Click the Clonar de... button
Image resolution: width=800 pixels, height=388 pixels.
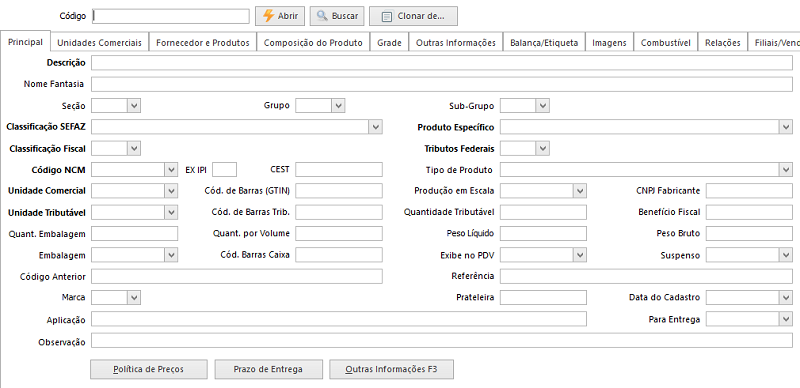point(413,16)
